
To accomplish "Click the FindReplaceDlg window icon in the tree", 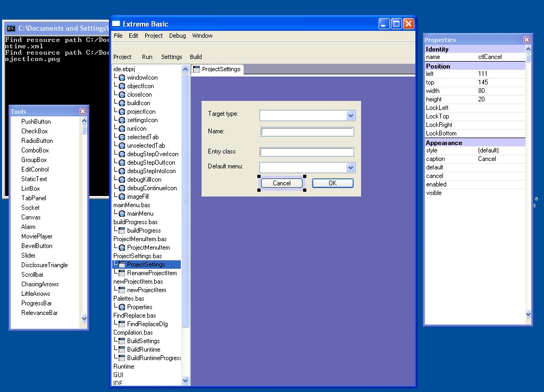I will 122,324.
